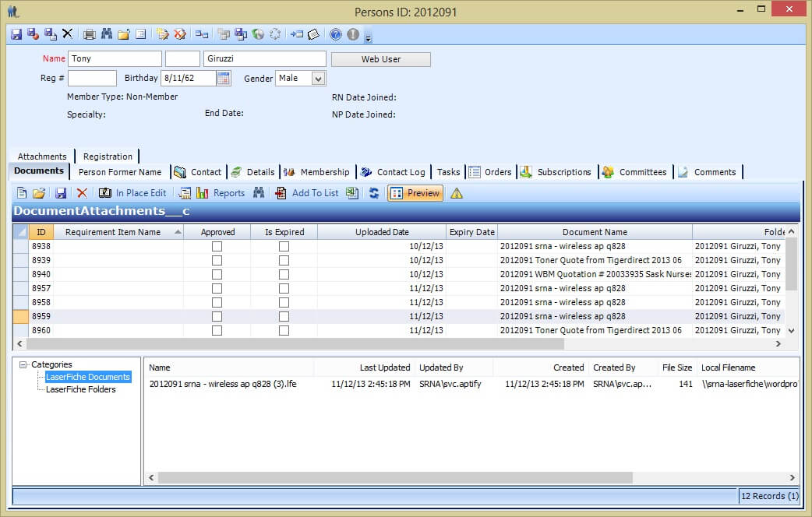Open the Gender dropdown

click(x=319, y=79)
